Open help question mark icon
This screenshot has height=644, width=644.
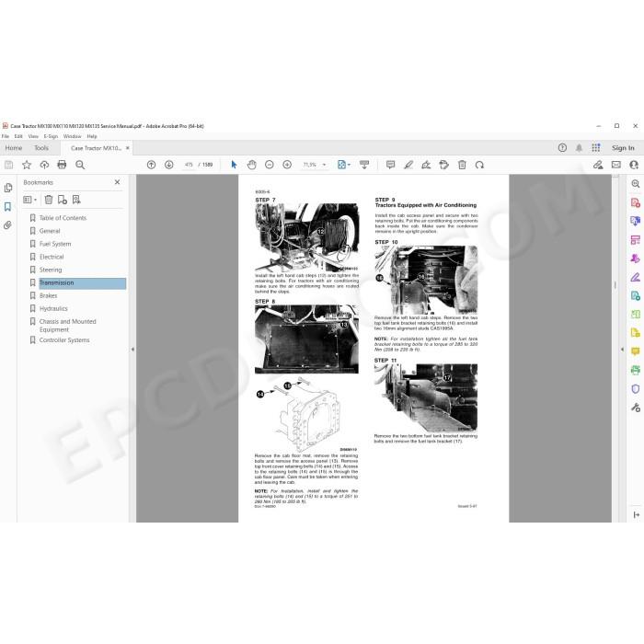pos(562,148)
